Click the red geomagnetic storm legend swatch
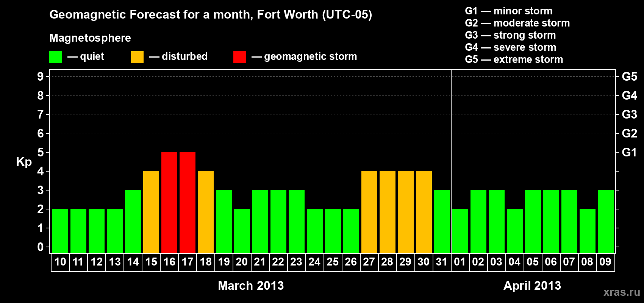644x303 pixels. [x=240, y=57]
